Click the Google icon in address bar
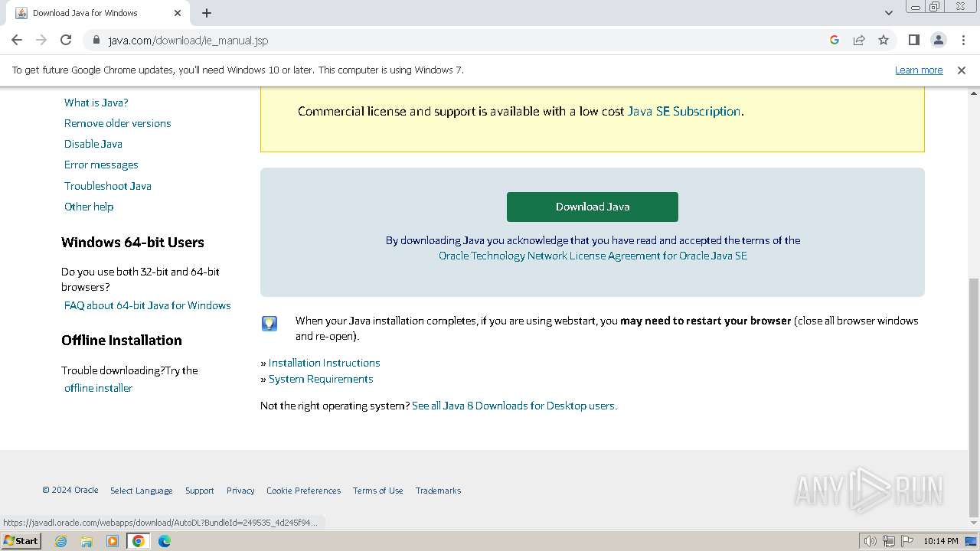The width and height of the screenshot is (980, 551). 835,40
